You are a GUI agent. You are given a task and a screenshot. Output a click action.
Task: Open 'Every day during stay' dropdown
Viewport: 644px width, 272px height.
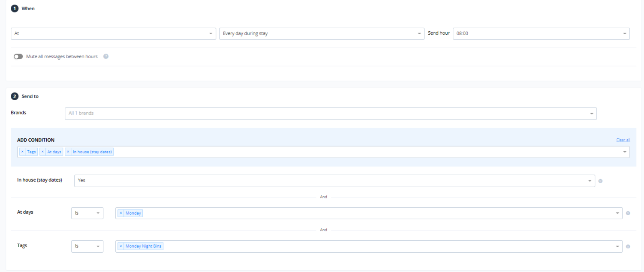click(322, 33)
